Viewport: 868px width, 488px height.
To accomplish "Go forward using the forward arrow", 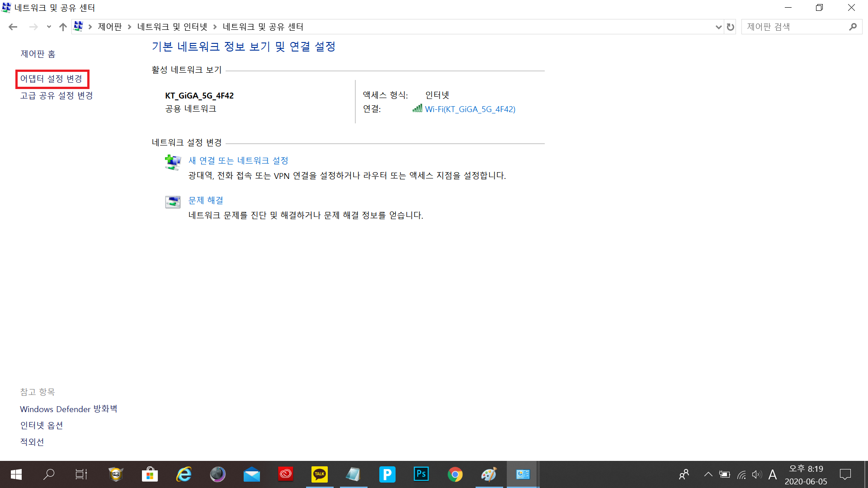I will pos(33,27).
